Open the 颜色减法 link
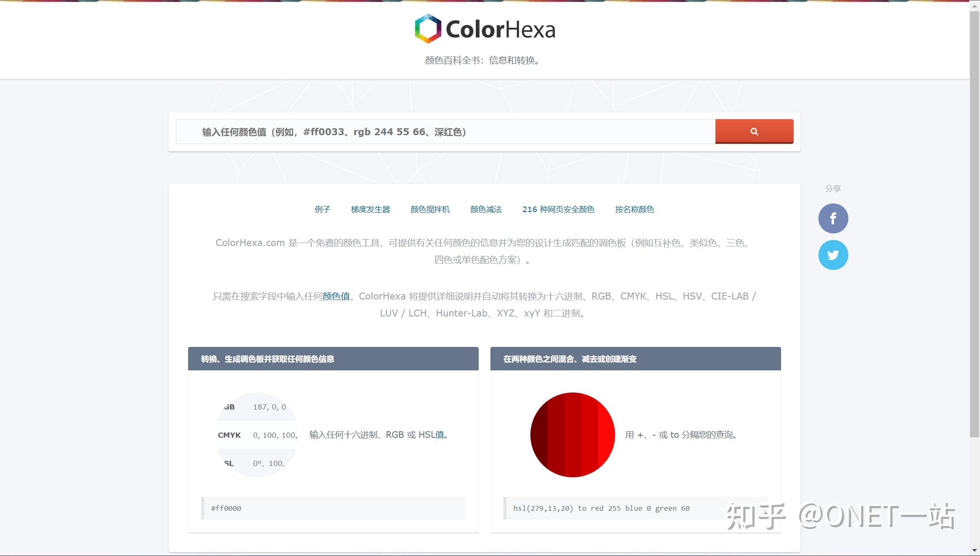Screen dimensions: 980x556 coord(486,210)
